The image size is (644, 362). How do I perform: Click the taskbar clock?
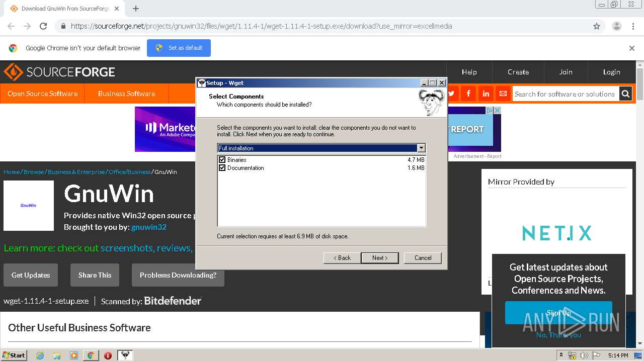tap(618, 355)
